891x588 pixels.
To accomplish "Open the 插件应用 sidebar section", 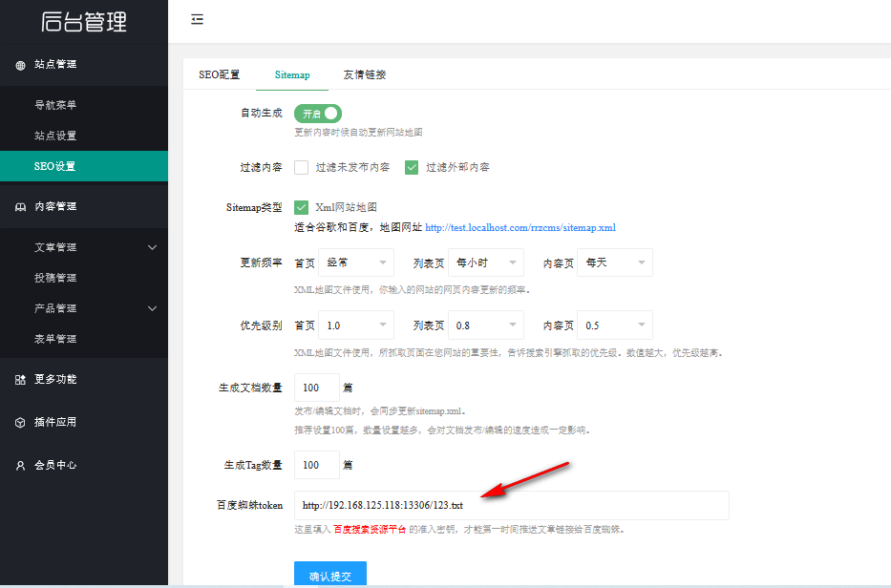I will pos(84,422).
